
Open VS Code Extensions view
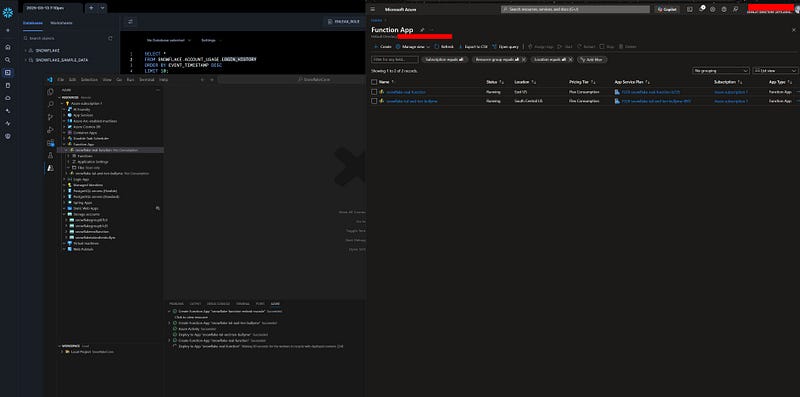tap(50, 143)
